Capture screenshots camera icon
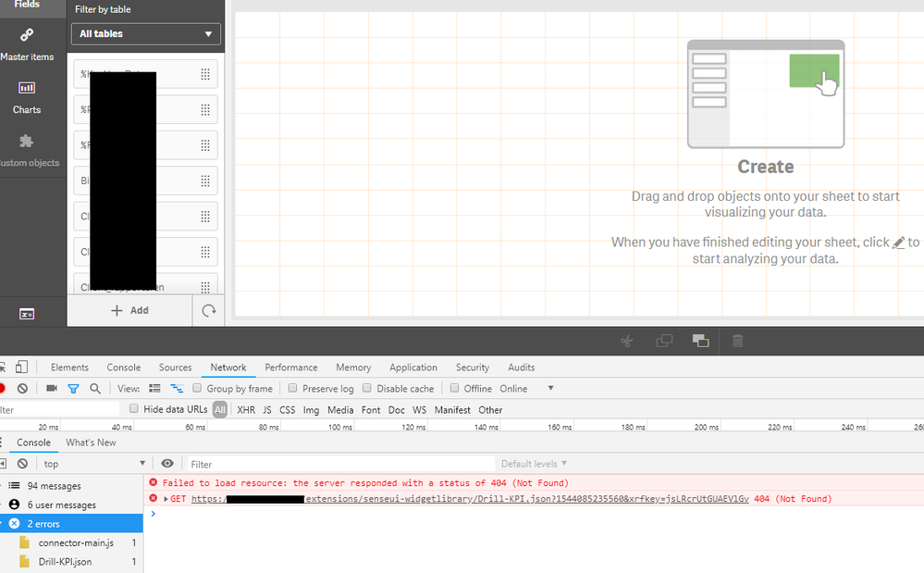Image resolution: width=924 pixels, height=573 pixels. pos(52,389)
